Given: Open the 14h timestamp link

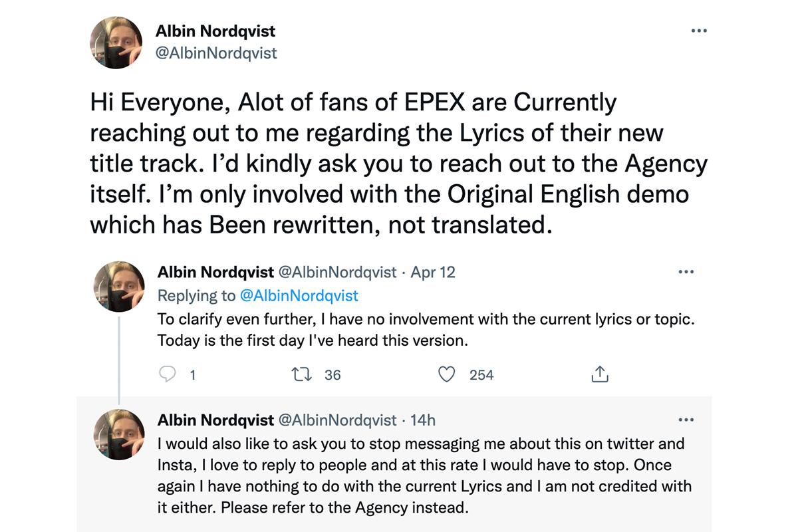Looking at the screenshot, I should click(423, 420).
